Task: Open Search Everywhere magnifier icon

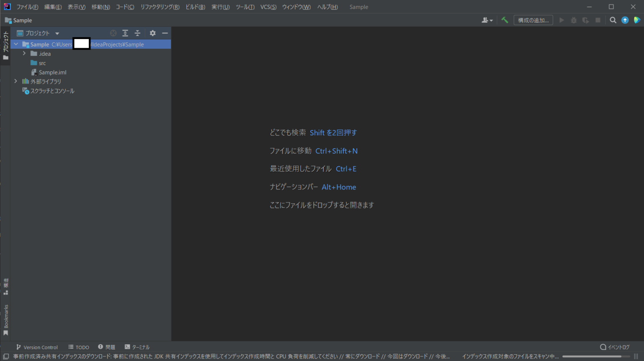Action: coord(613,20)
